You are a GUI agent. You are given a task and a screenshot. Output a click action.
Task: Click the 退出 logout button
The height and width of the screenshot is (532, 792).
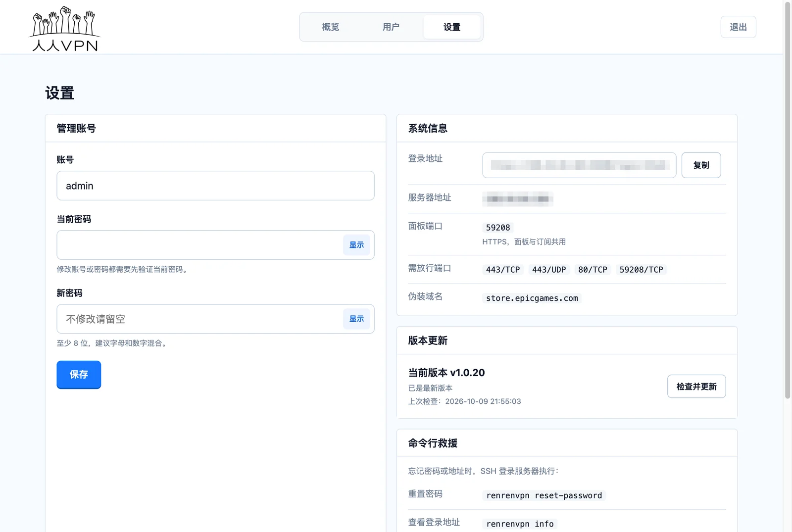(738, 27)
